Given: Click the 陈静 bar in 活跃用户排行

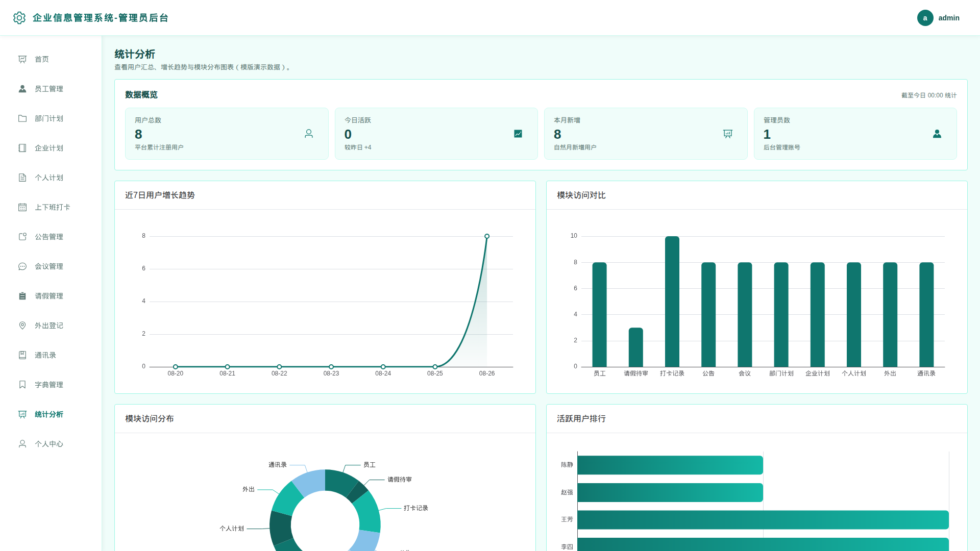Looking at the screenshot, I should coord(670,465).
